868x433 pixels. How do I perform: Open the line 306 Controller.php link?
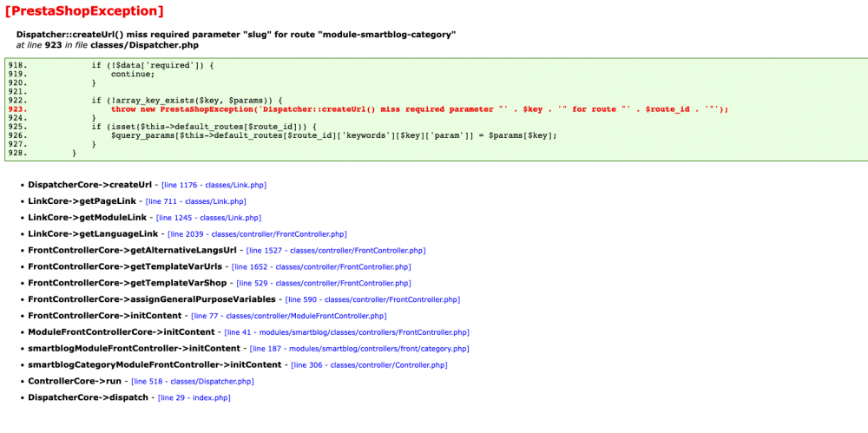pos(369,365)
